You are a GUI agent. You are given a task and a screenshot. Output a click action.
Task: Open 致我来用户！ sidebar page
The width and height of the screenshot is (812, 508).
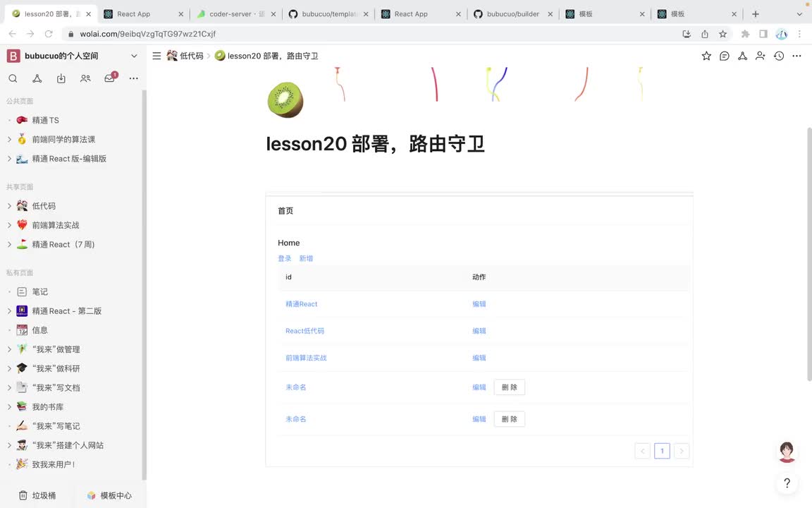point(54,464)
